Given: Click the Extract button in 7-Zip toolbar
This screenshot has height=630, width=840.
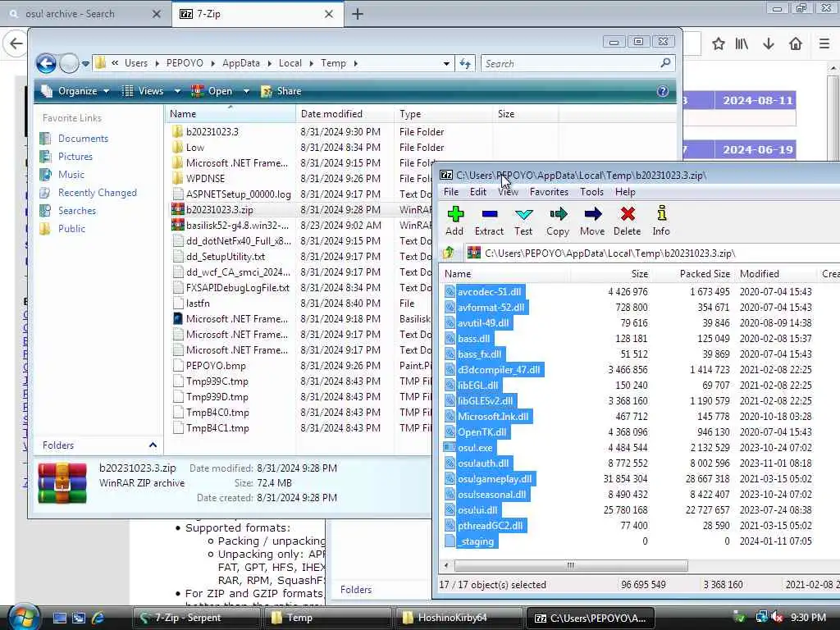Looking at the screenshot, I should click(489, 221).
